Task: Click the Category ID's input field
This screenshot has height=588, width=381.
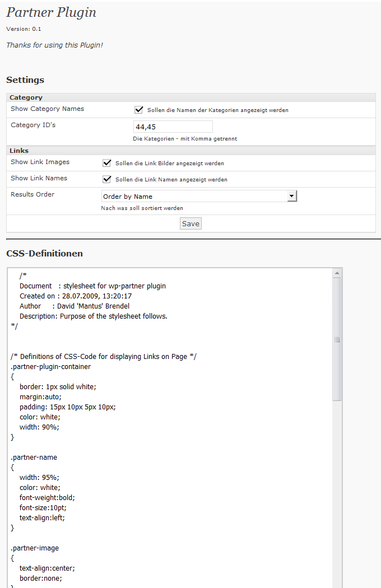Action: pyautogui.click(x=173, y=127)
